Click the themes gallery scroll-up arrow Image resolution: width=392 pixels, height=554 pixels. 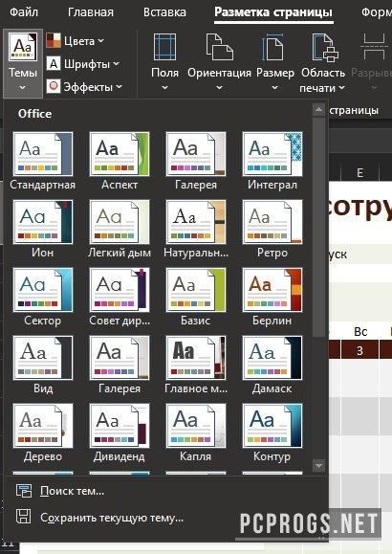tap(318, 110)
